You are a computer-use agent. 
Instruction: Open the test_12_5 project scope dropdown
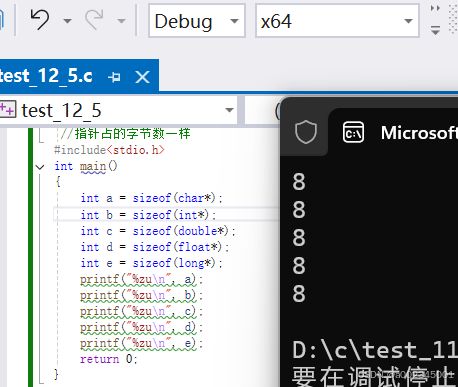point(118,110)
